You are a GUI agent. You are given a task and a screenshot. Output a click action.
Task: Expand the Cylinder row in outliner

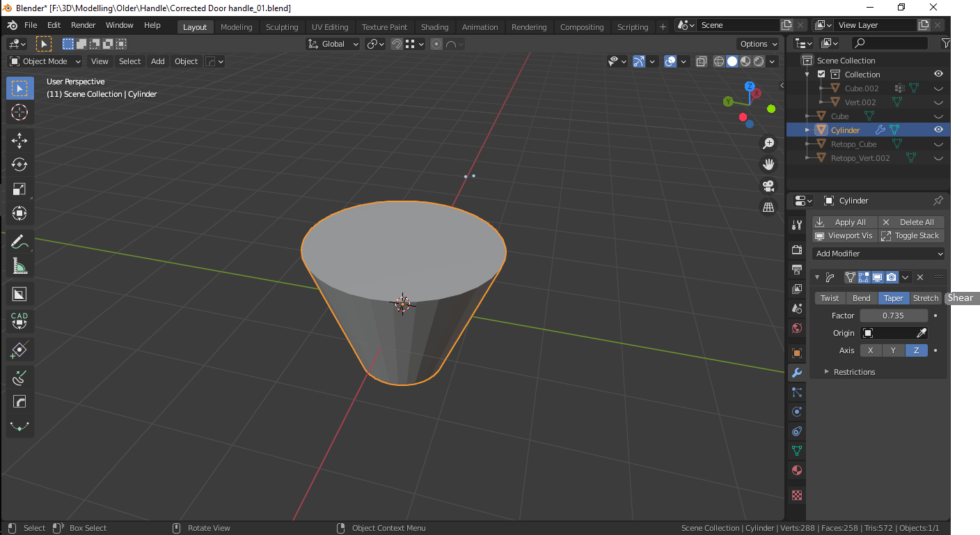pos(807,130)
